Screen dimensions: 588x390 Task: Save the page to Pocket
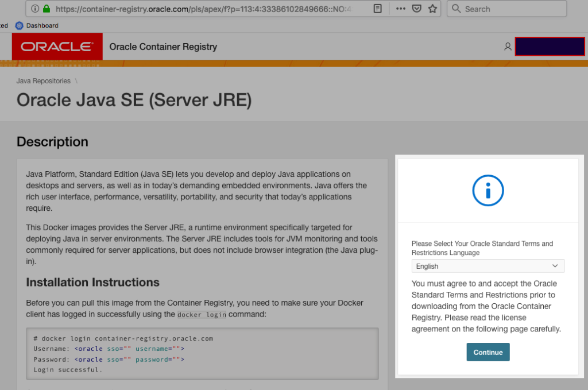pos(416,9)
